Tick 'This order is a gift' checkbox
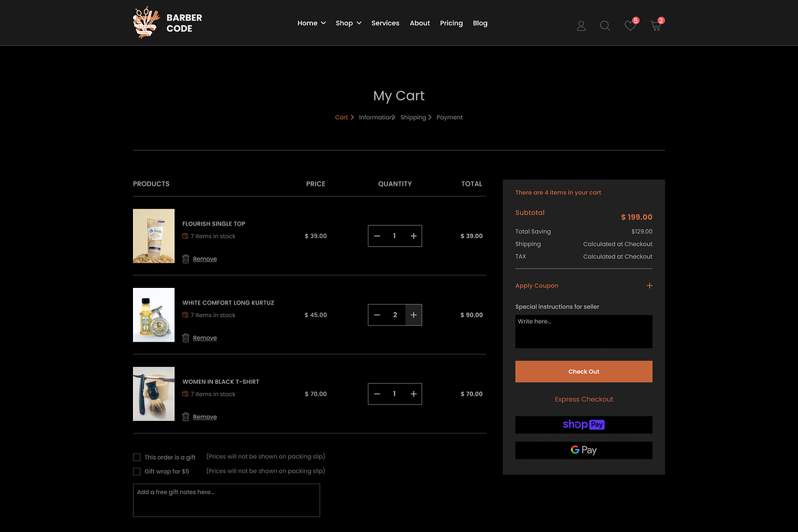The image size is (798, 532). pos(137,458)
